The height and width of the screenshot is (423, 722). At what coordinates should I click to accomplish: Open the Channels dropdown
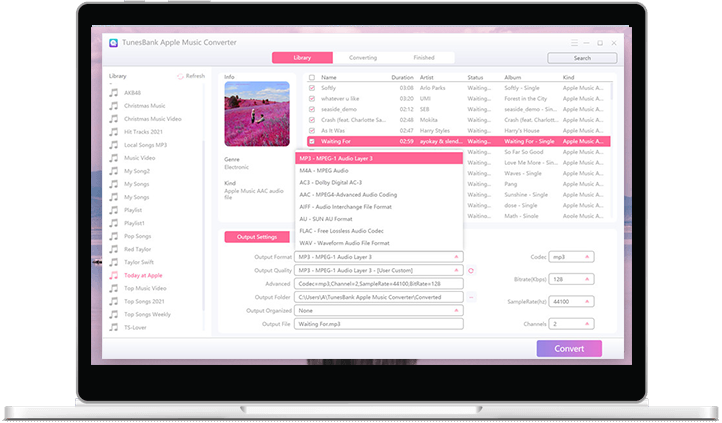tap(571, 324)
